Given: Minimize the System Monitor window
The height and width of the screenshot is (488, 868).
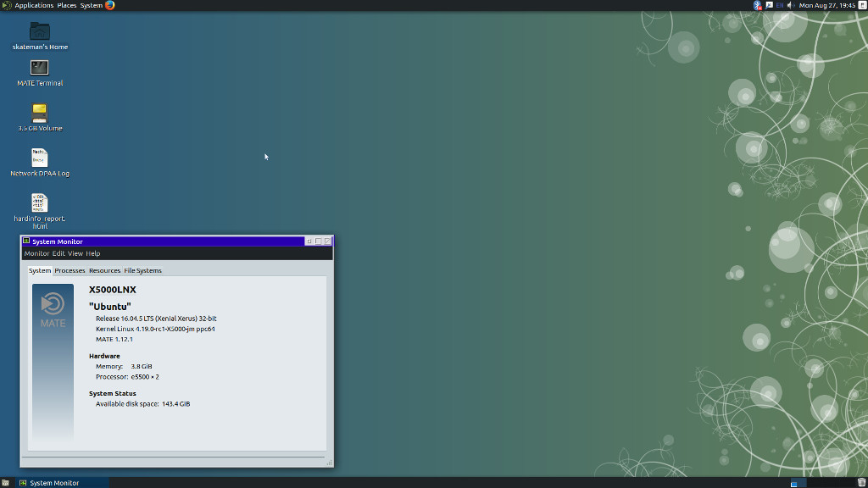Looking at the screenshot, I should pos(309,241).
